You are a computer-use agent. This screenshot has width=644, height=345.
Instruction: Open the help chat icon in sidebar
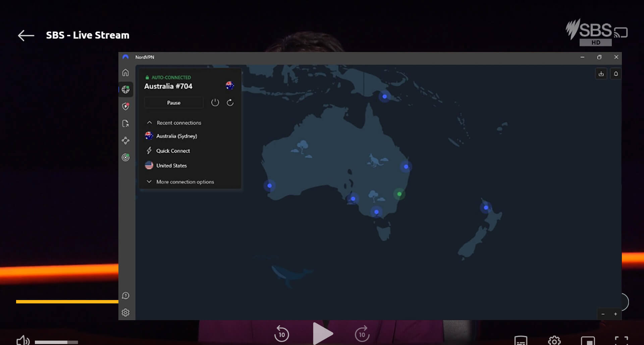tap(125, 296)
